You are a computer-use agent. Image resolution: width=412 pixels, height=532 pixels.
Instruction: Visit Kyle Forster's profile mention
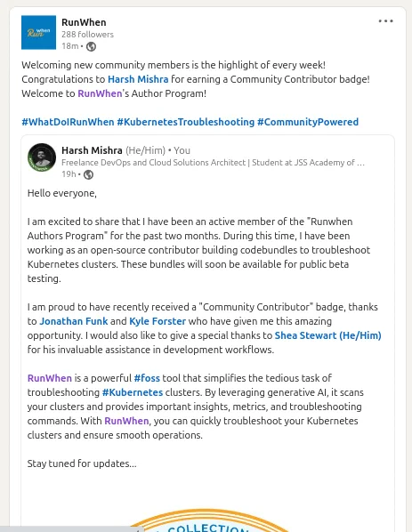click(x=158, y=321)
